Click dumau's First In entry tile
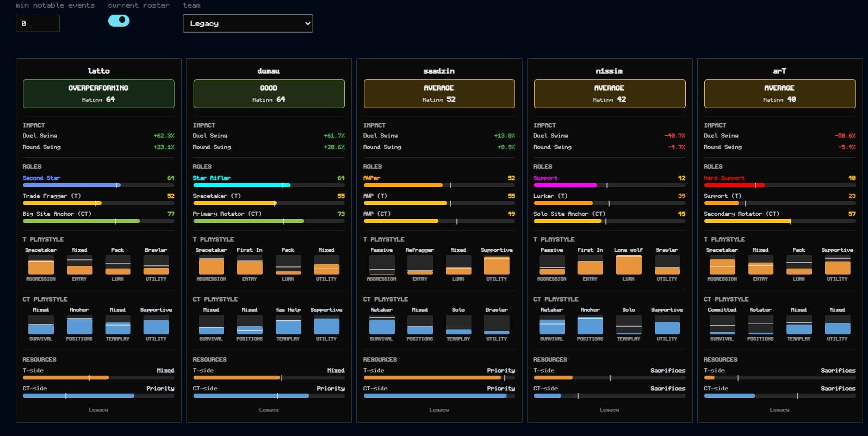 pyautogui.click(x=250, y=265)
